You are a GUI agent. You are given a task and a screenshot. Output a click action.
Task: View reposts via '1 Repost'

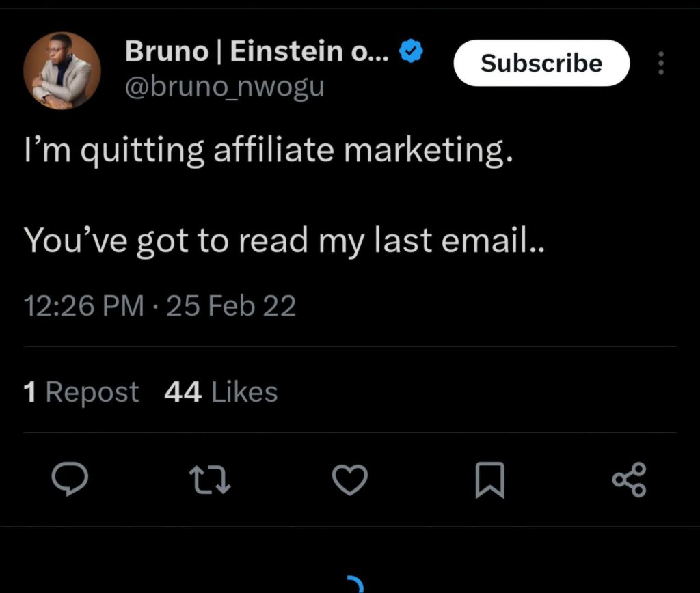click(x=81, y=392)
